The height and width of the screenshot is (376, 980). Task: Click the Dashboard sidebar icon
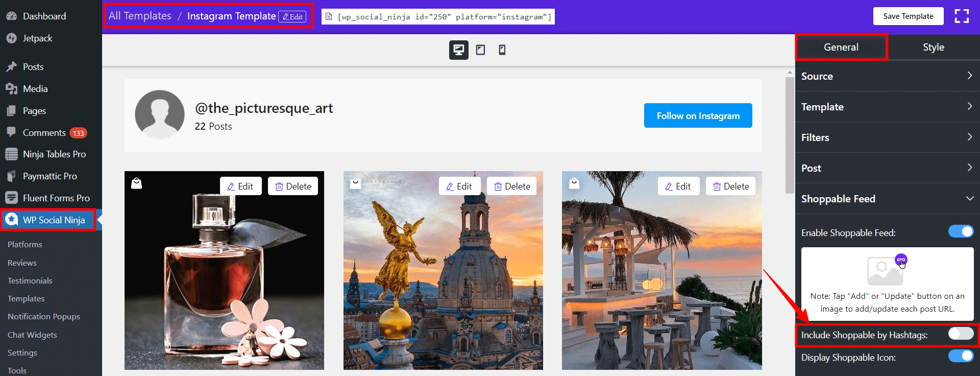11,16
